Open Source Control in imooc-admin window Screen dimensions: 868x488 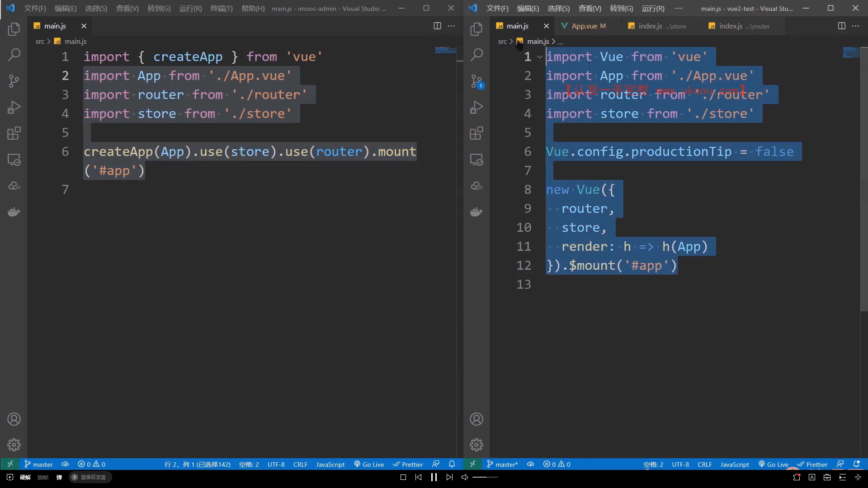pyautogui.click(x=14, y=81)
